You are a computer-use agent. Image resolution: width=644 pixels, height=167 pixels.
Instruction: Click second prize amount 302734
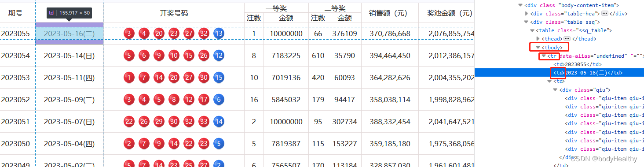[x=344, y=122]
